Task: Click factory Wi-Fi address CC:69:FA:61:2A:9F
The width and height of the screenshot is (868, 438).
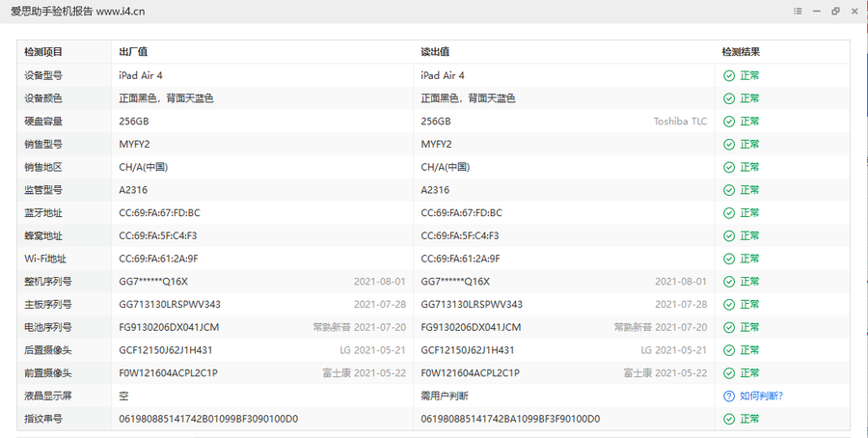Action: click(x=158, y=259)
